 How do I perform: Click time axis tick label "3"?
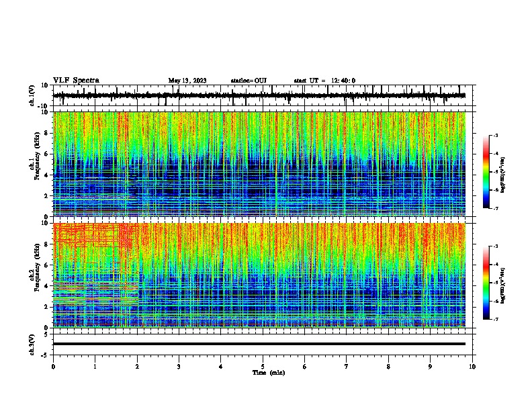[x=179, y=367]
